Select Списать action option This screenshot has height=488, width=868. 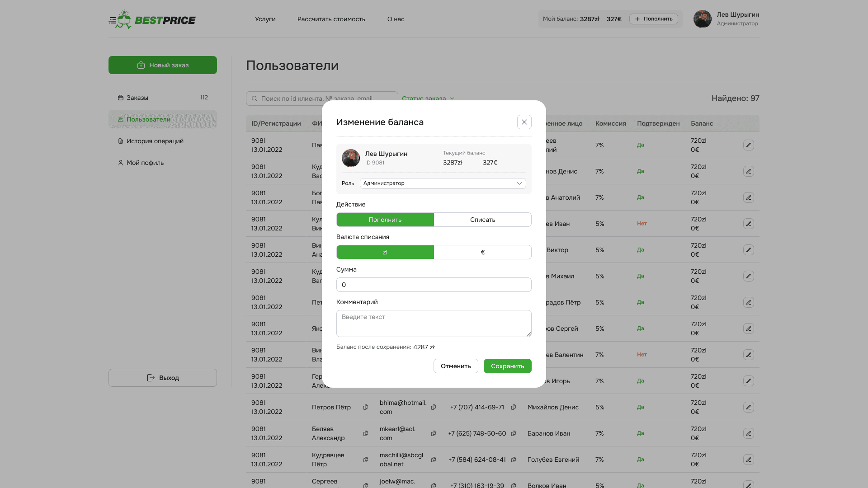482,220
